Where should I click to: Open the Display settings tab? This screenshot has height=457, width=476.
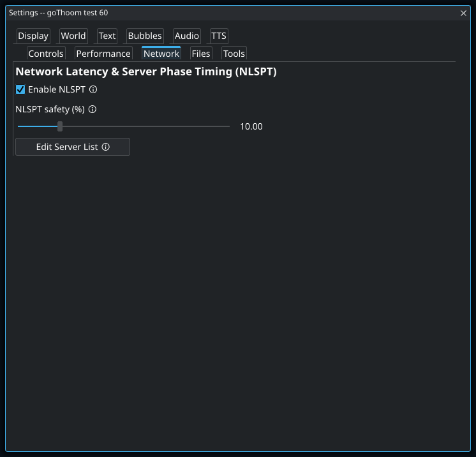click(x=33, y=36)
